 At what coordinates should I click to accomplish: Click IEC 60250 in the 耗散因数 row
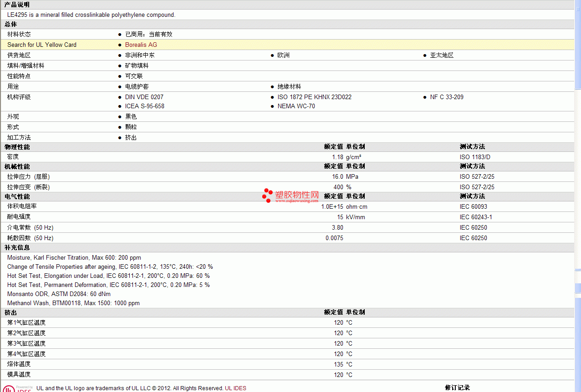(x=474, y=238)
